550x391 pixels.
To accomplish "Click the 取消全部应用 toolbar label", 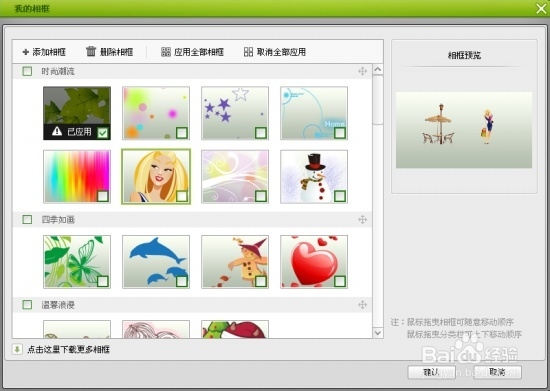I will 281,52.
